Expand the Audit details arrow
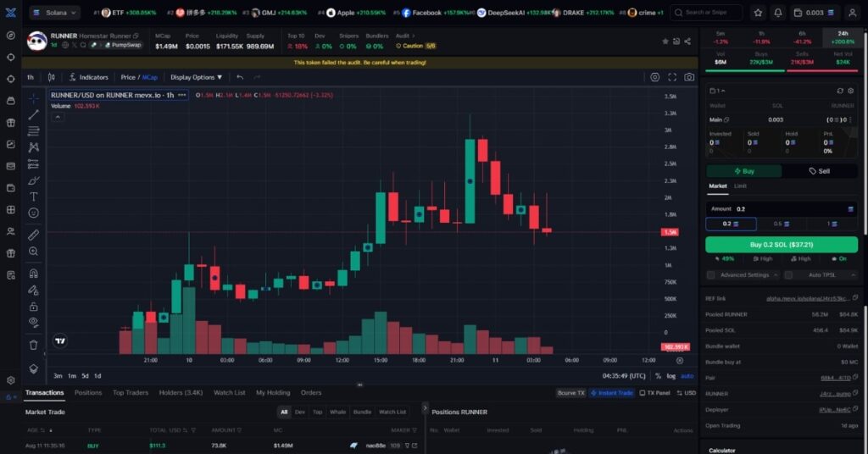The image size is (868, 454). pos(413,36)
